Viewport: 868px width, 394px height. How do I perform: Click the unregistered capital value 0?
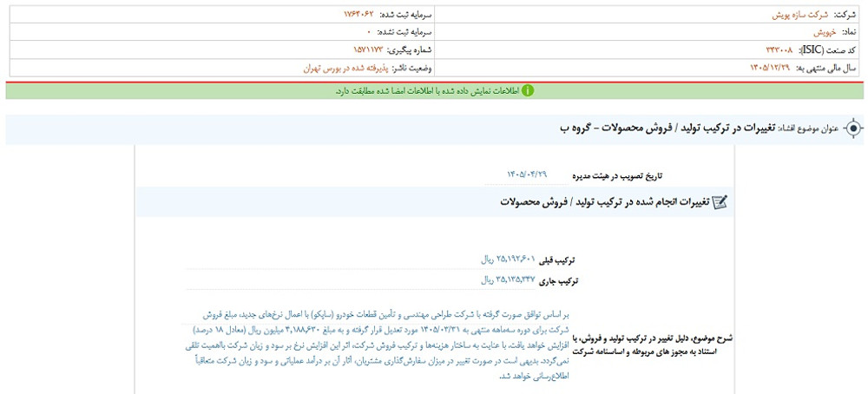[x=369, y=33]
